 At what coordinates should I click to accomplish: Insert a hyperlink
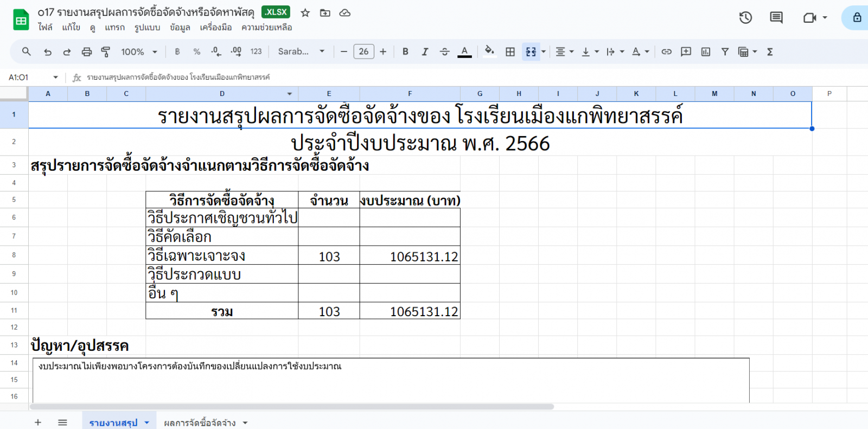[x=666, y=52]
